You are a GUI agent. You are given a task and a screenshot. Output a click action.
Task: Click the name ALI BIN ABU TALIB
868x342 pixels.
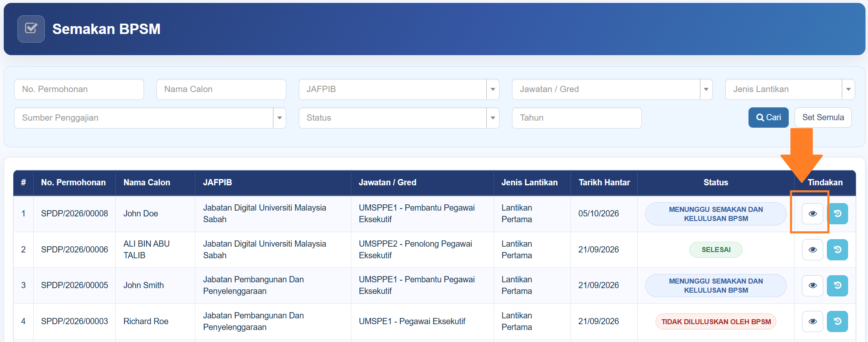point(146,250)
